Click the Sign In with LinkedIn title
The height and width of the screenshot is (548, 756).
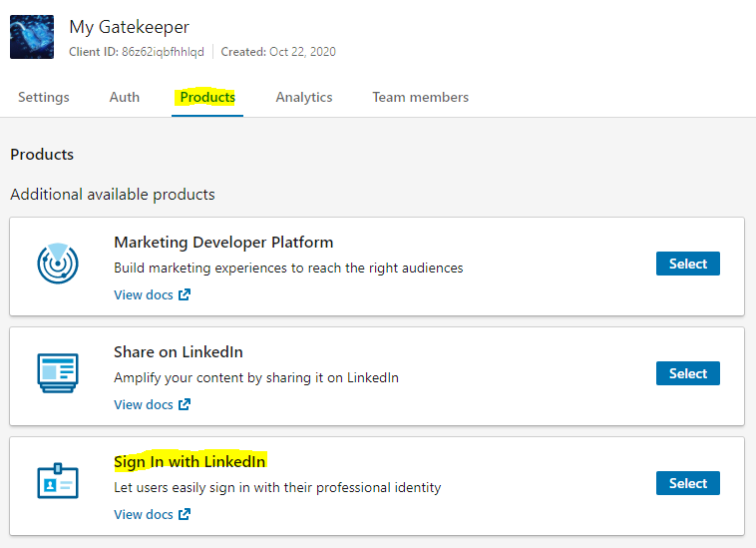(x=189, y=461)
